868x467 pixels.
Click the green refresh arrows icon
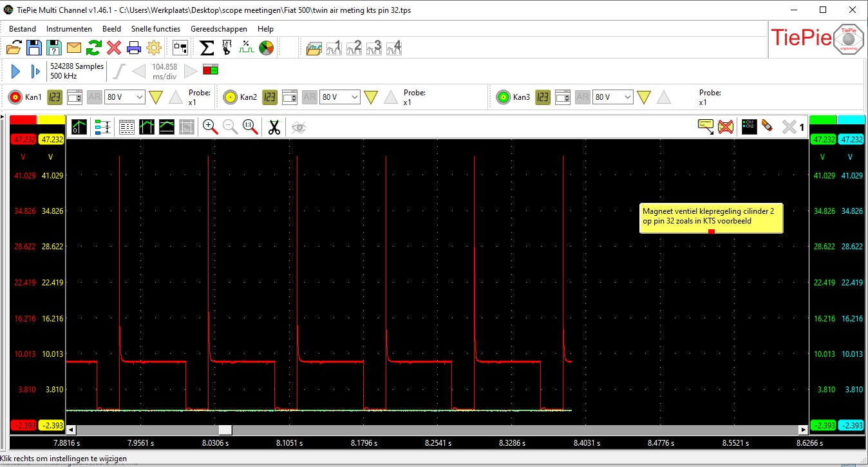(x=94, y=48)
